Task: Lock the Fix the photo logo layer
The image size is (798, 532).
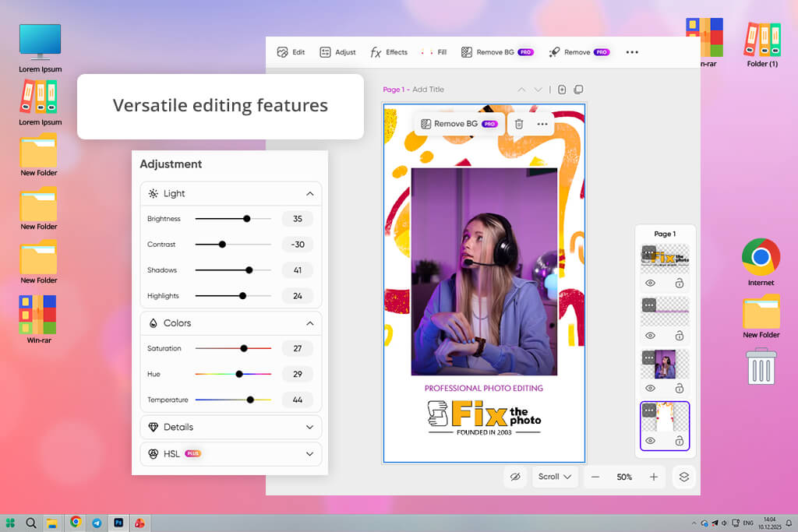Action: 680,284
